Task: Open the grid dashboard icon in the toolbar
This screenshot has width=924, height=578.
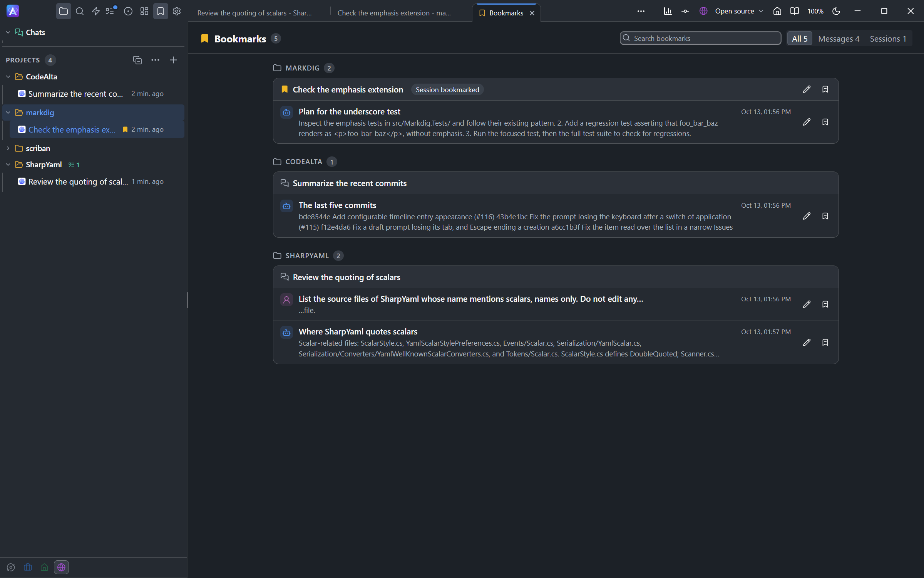Action: click(144, 11)
